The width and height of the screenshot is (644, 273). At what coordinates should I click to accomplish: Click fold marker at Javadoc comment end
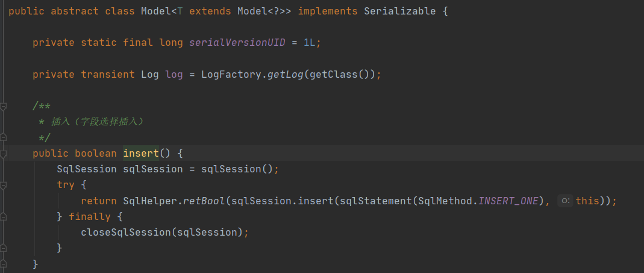pos(4,138)
